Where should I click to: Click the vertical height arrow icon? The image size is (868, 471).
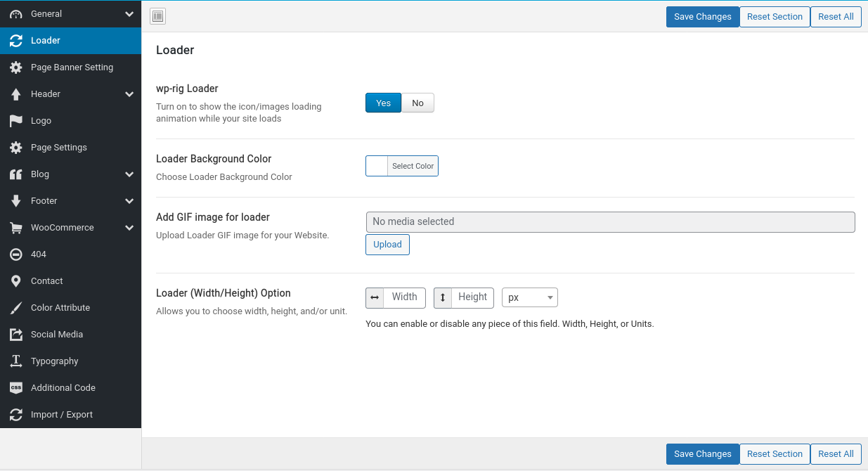[443, 297]
